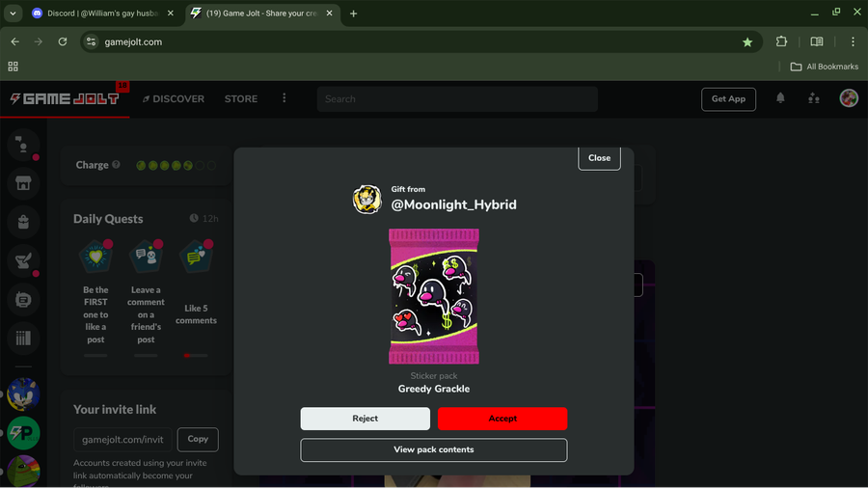The image size is (868, 488).
Task: Open the Greedy Grackle sticker pack image
Action: tap(433, 296)
